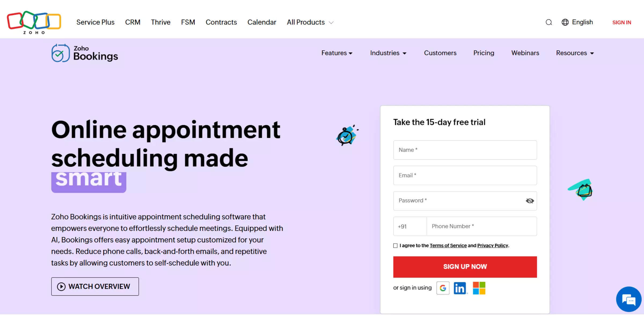Viewport: 644px width, 322px height.
Task: Click the play icon beside Watch Overview
Action: click(61, 287)
